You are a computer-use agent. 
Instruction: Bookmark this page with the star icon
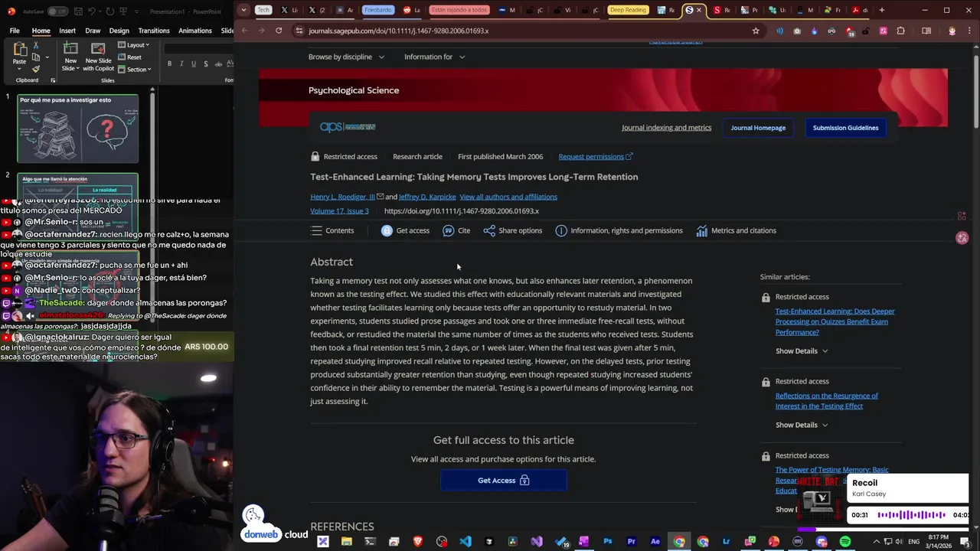pyautogui.click(x=756, y=31)
